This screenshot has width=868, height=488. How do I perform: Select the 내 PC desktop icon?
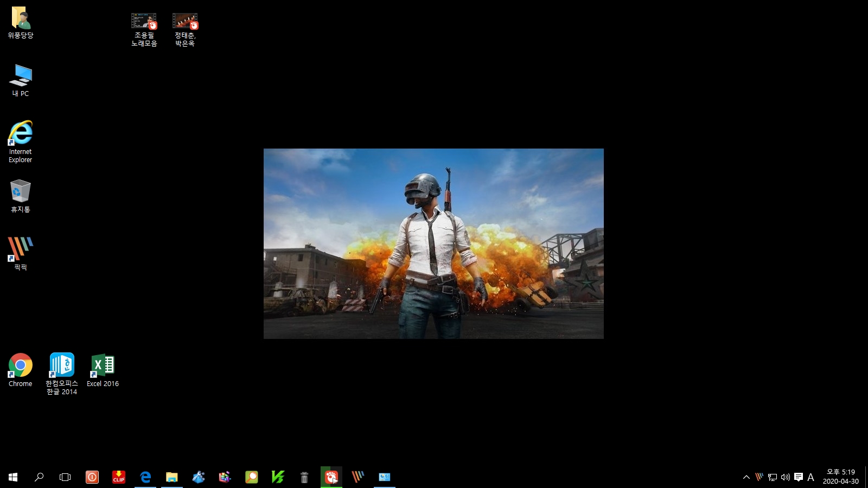click(x=21, y=81)
